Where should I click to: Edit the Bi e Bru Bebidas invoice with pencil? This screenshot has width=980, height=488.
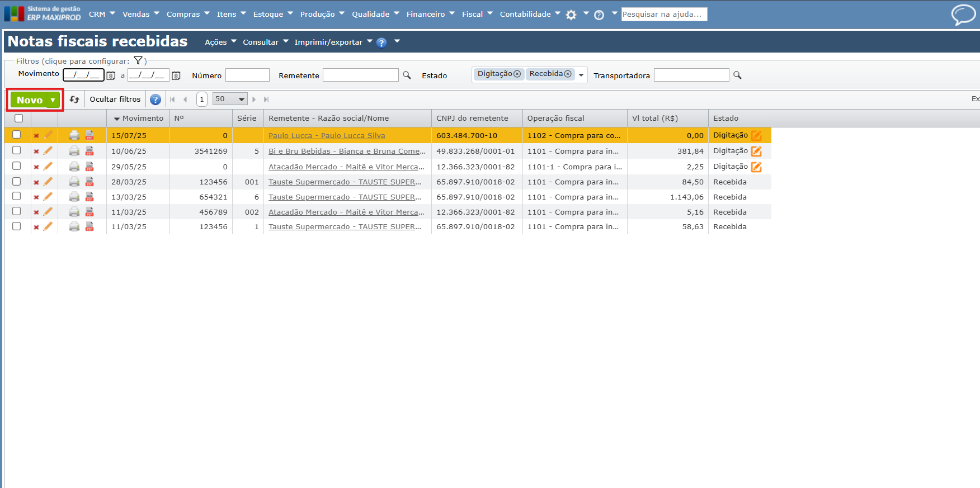click(48, 150)
